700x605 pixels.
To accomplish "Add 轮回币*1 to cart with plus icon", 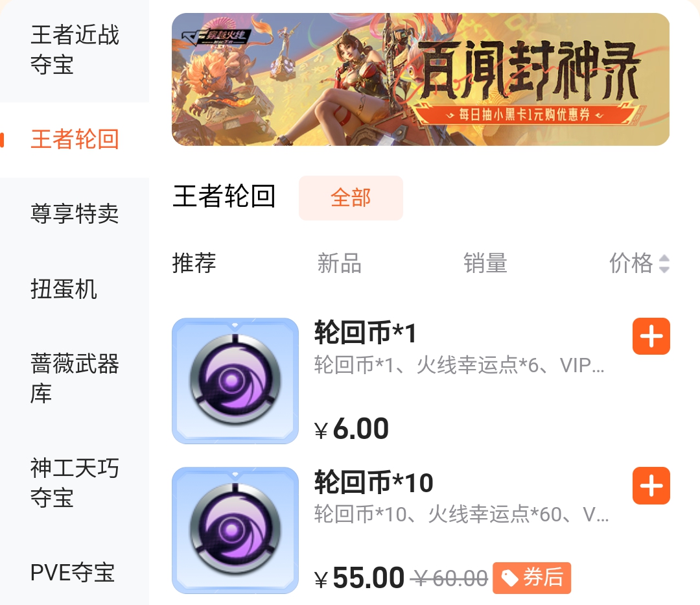I will pos(651,336).
